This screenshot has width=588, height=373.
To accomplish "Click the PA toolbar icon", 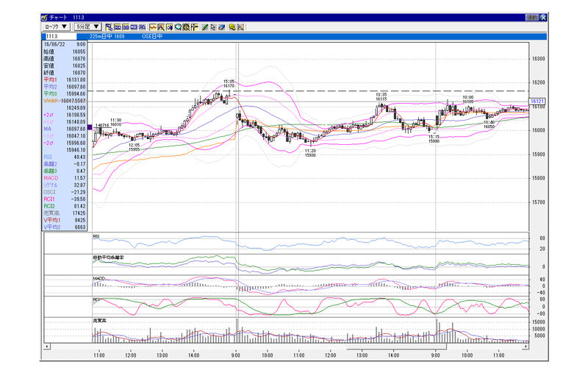I will coord(142,27).
